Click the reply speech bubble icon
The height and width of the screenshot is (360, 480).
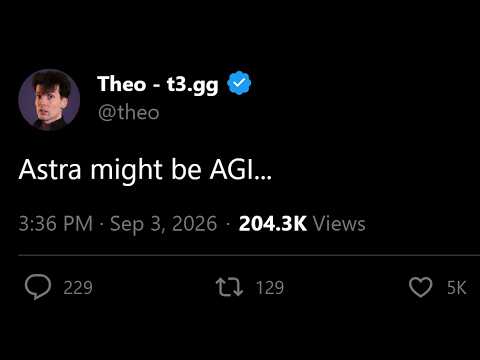(x=38, y=286)
